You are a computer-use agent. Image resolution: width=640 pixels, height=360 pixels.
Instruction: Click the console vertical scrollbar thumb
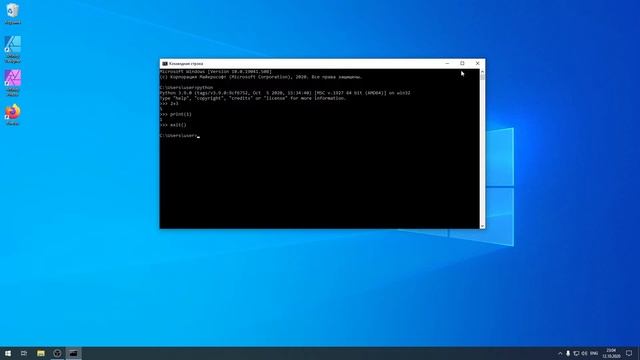point(482,77)
